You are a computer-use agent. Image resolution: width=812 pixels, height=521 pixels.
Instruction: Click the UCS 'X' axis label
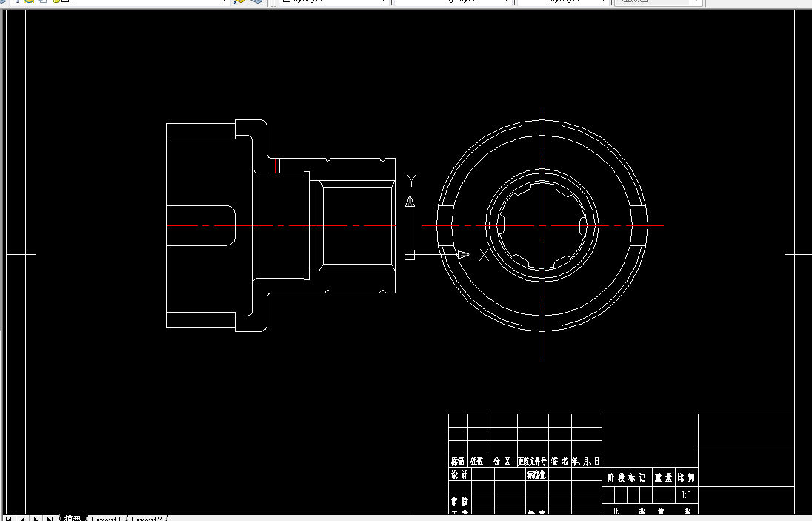[484, 255]
